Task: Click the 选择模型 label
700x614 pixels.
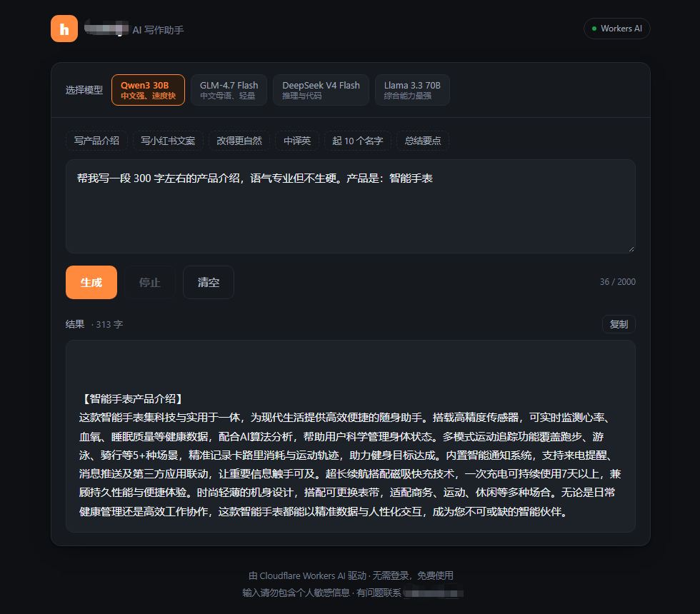Action: [84, 90]
